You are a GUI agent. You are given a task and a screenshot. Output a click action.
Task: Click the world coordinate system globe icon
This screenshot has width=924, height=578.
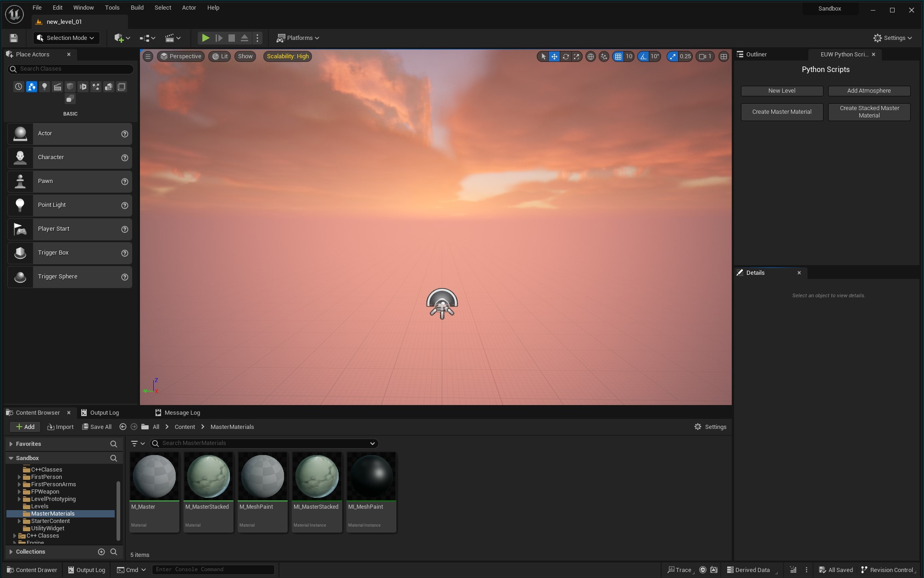tap(591, 56)
